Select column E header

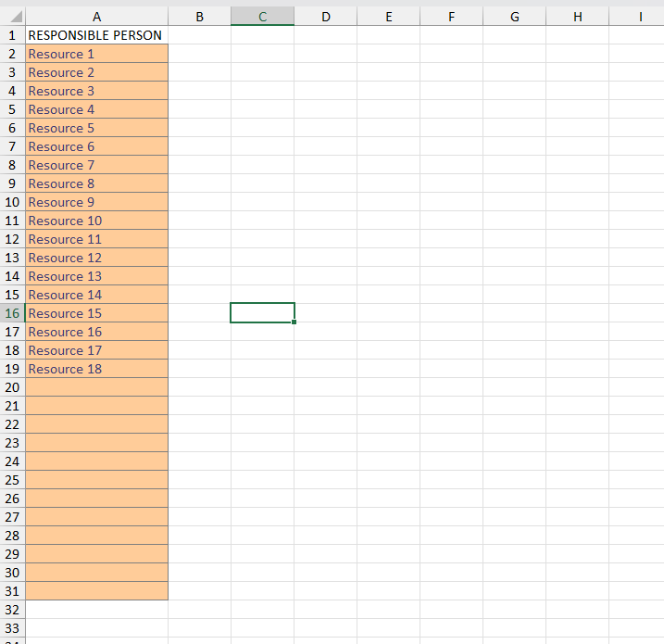pos(389,17)
